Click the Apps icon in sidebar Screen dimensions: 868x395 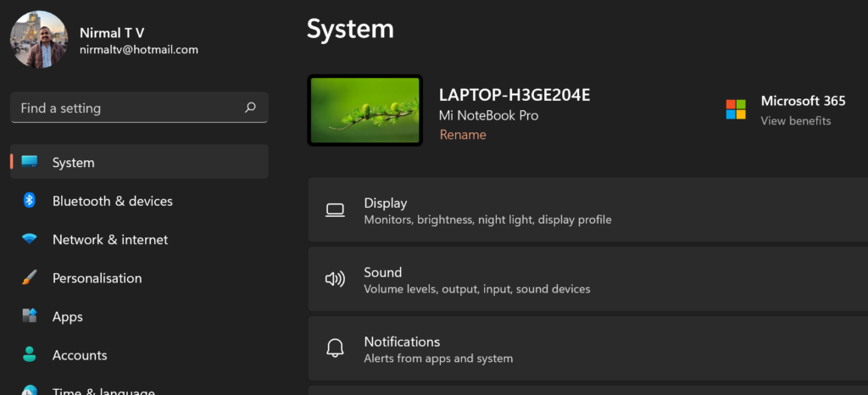point(30,316)
